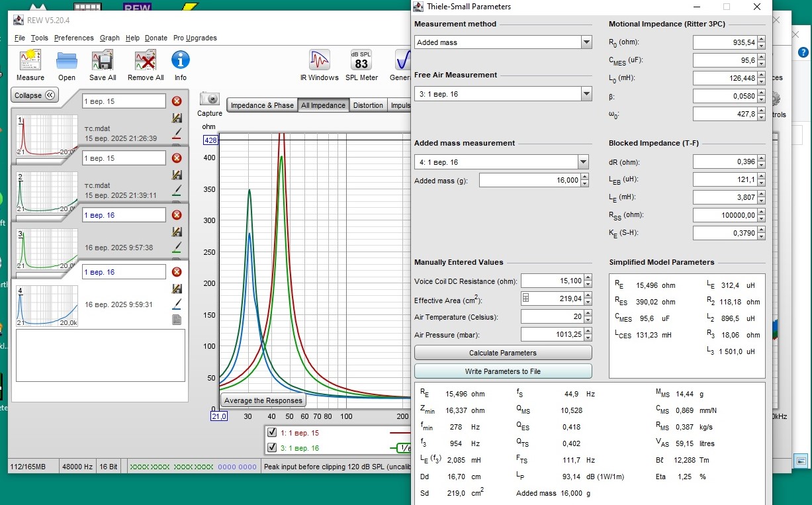
Task: Click the Measure toolbar icon
Action: [30, 61]
